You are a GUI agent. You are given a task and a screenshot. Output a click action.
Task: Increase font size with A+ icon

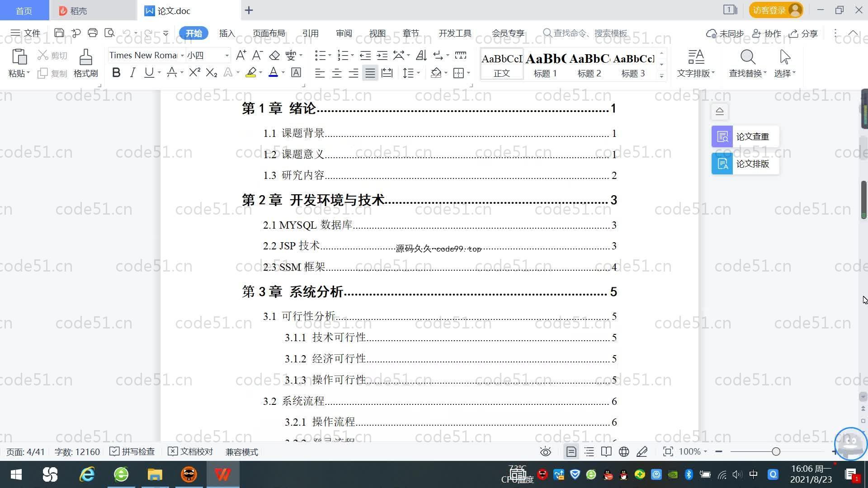[241, 55]
